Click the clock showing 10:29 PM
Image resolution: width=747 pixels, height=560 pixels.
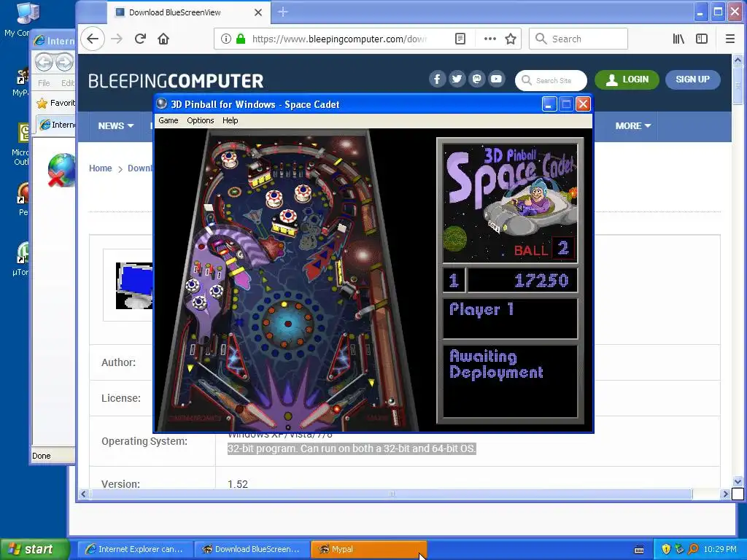click(720, 549)
